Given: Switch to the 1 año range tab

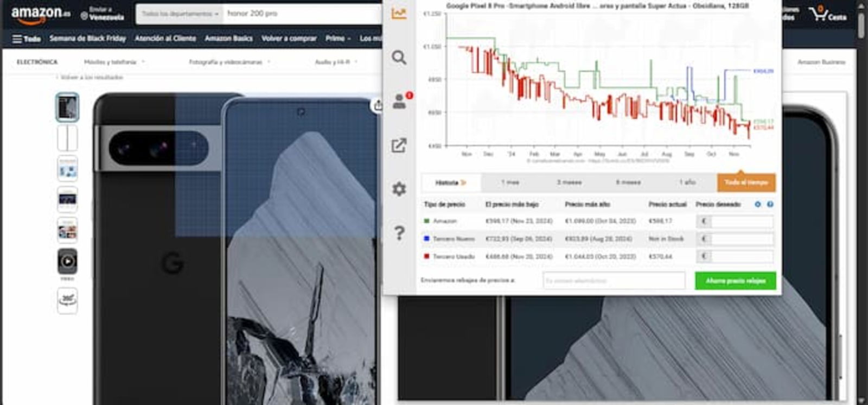Looking at the screenshot, I should point(687,182).
